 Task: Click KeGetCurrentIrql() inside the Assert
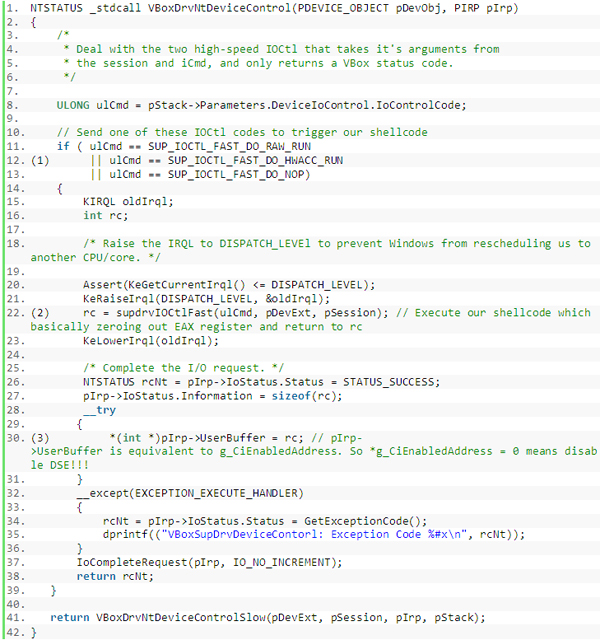(187, 285)
